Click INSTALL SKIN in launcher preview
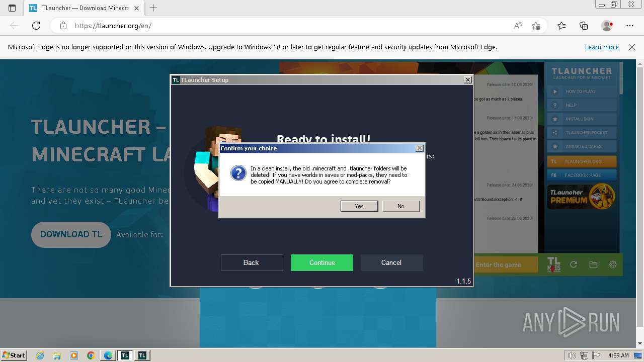Viewport: 644px width, 362px height. 582,119
